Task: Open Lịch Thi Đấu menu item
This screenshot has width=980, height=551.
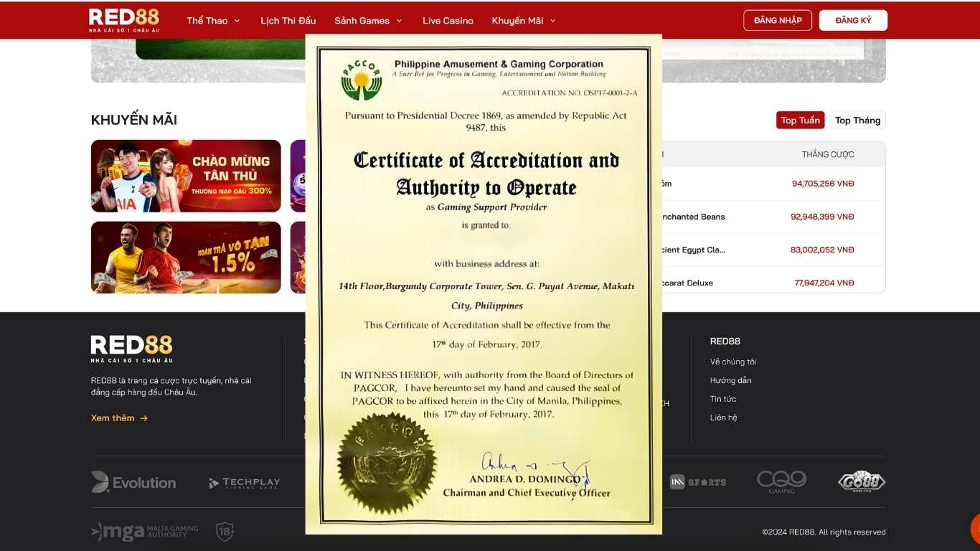Action: pyautogui.click(x=288, y=21)
